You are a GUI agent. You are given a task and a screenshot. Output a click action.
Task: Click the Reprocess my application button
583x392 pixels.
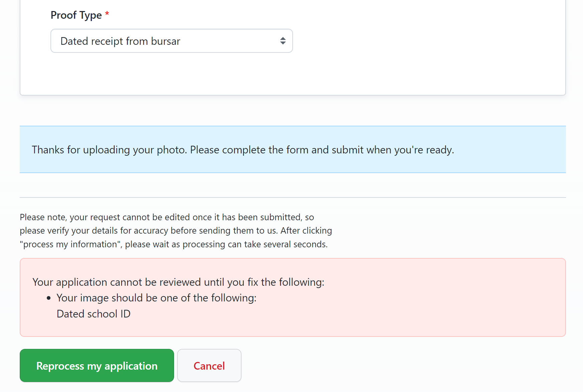97,366
